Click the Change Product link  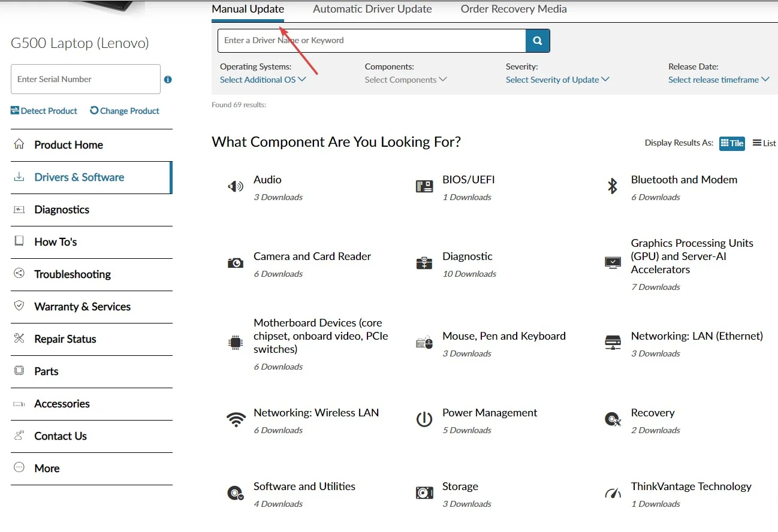(125, 111)
